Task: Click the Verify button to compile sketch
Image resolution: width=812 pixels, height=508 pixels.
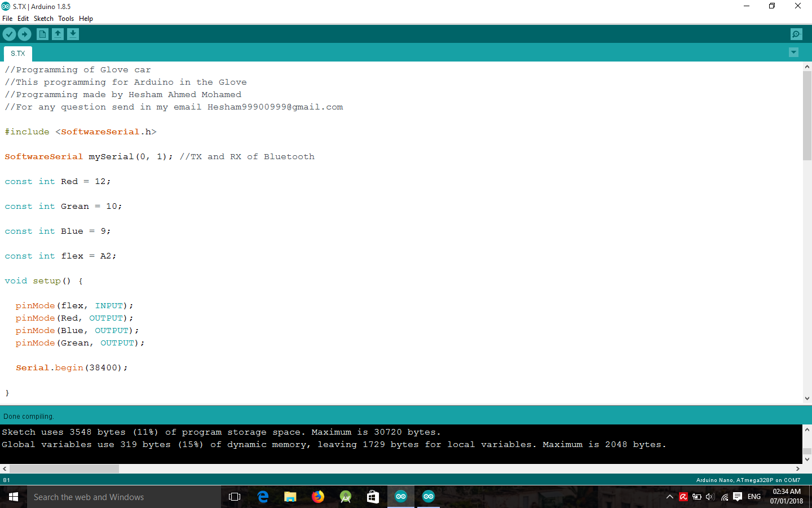Action: point(9,34)
